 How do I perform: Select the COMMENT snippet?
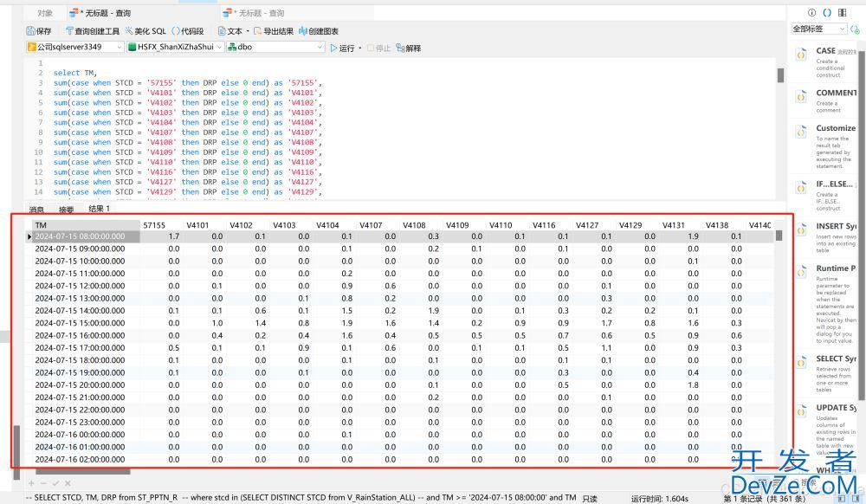pos(824,101)
